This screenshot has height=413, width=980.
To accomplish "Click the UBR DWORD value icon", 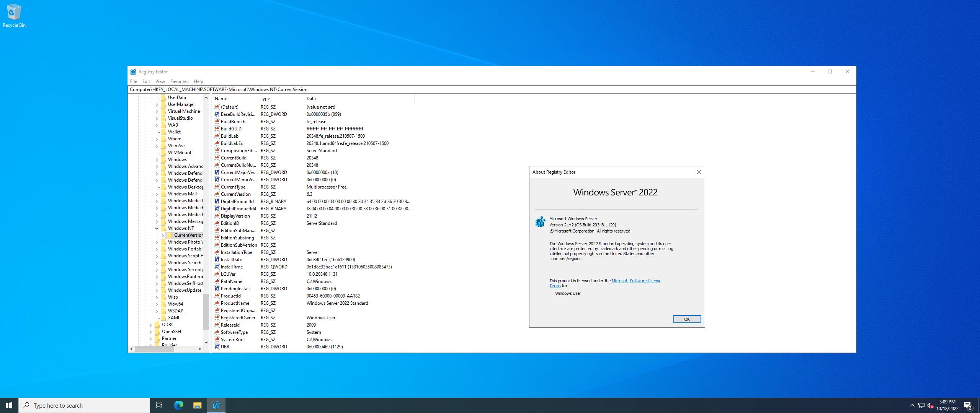I will coord(217,346).
